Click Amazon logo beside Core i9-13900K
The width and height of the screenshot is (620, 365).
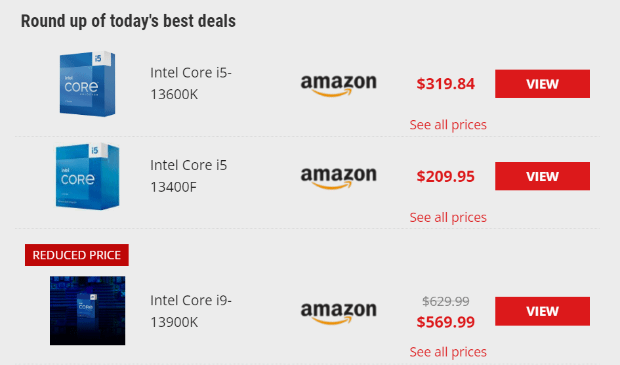pyautogui.click(x=338, y=312)
